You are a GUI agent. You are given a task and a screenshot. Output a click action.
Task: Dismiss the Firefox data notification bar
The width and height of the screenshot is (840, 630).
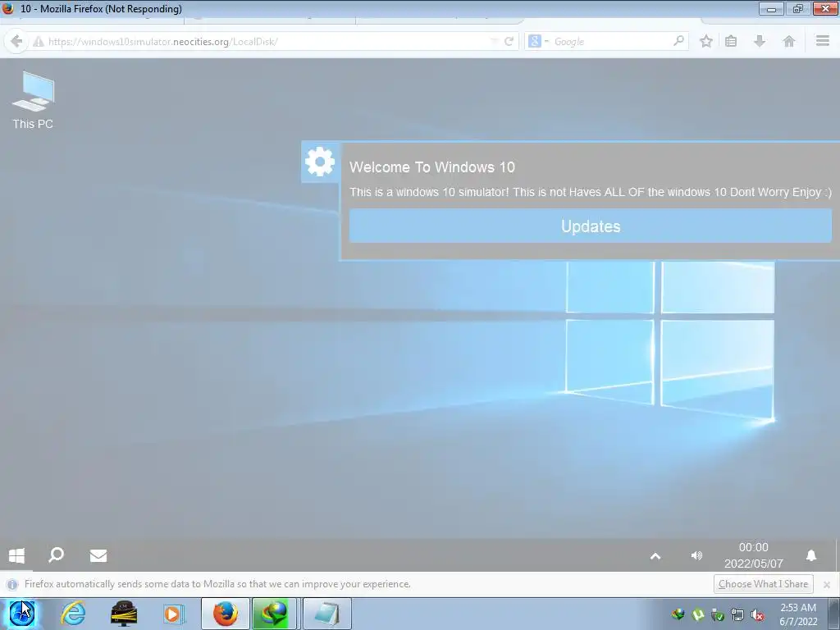coord(827,584)
